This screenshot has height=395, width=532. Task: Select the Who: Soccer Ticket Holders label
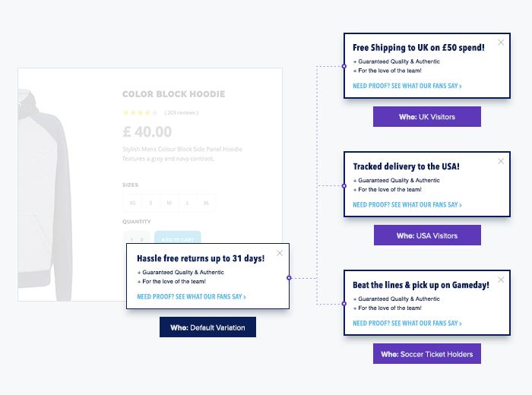pos(427,354)
